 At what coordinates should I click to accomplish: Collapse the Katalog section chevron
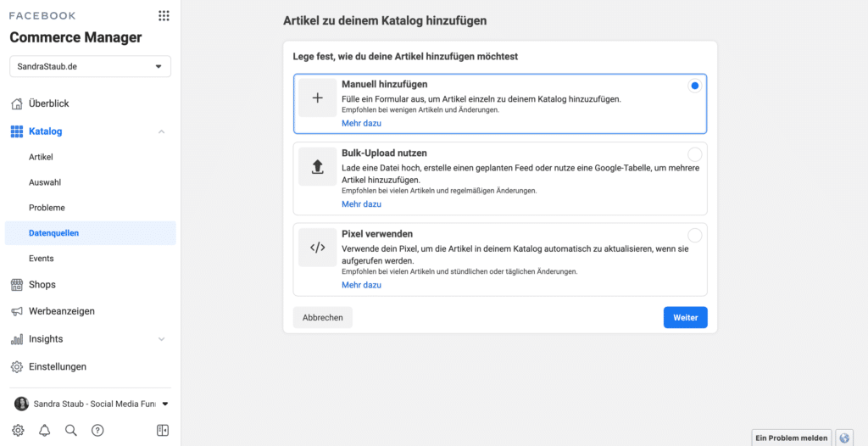[161, 132]
